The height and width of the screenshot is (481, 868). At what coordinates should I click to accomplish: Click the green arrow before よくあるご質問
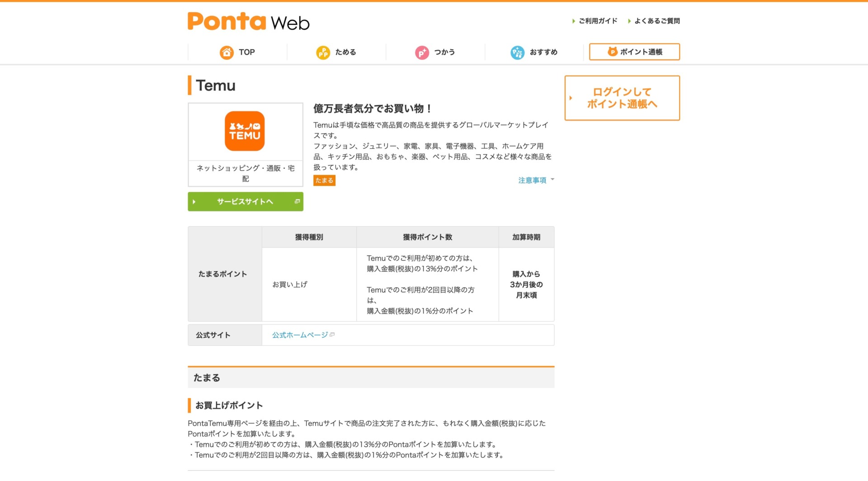629,21
